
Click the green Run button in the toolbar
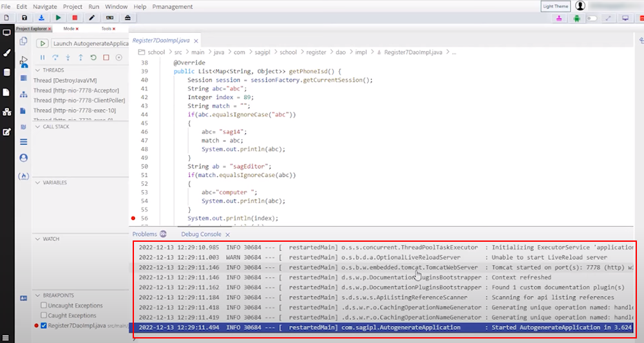pyautogui.click(x=59, y=18)
